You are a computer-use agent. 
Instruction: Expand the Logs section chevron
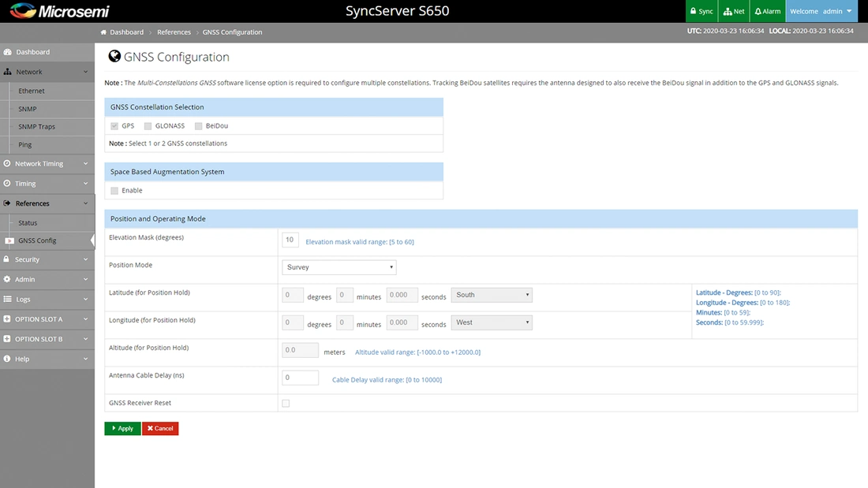pos(86,300)
